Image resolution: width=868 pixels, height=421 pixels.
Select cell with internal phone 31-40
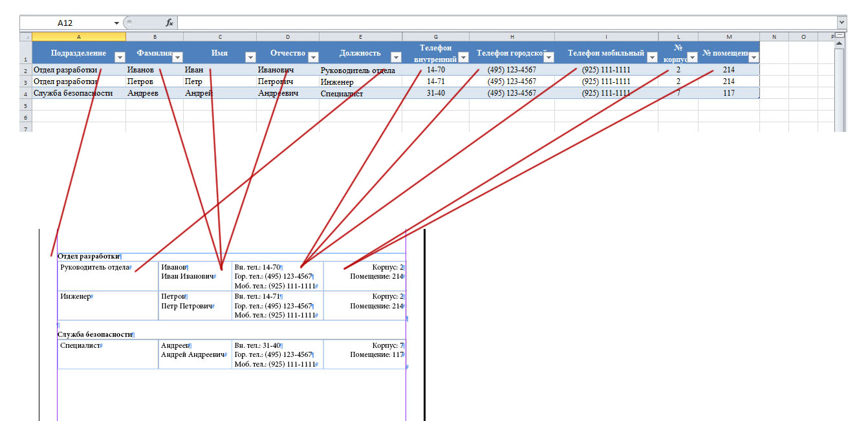pos(436,93)
